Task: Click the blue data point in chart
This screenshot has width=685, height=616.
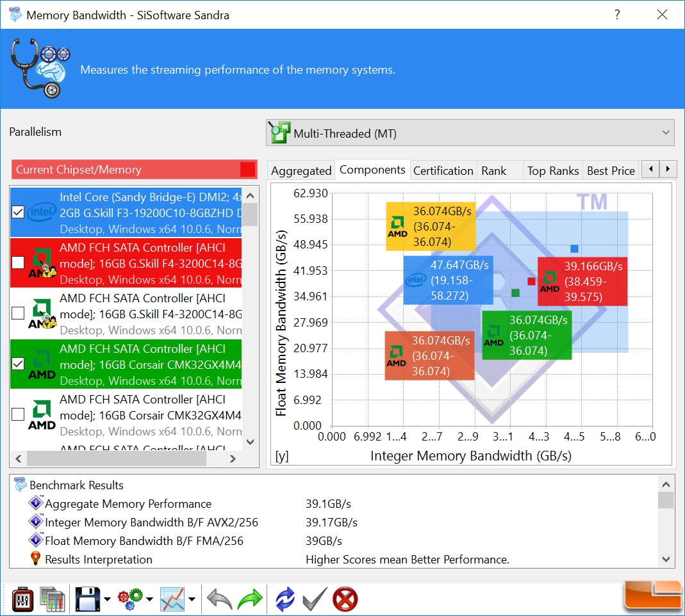Action: pyautogui.click(x=575, y=248)
